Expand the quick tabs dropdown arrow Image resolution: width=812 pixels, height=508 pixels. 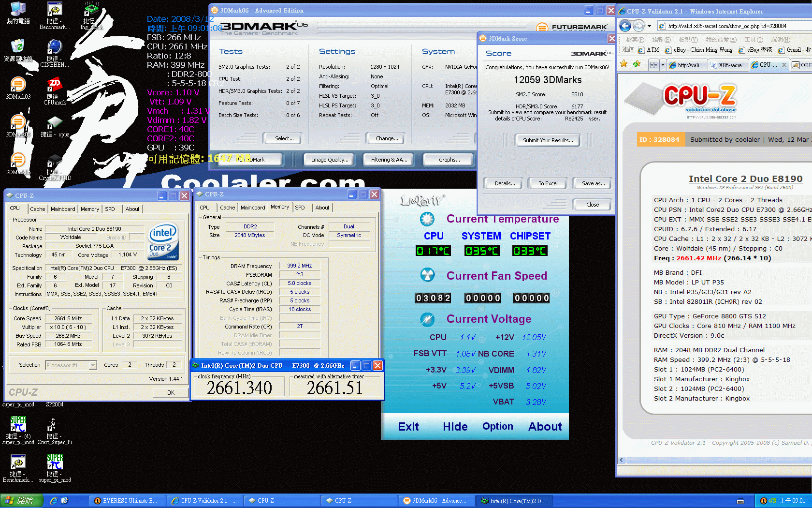663,65
